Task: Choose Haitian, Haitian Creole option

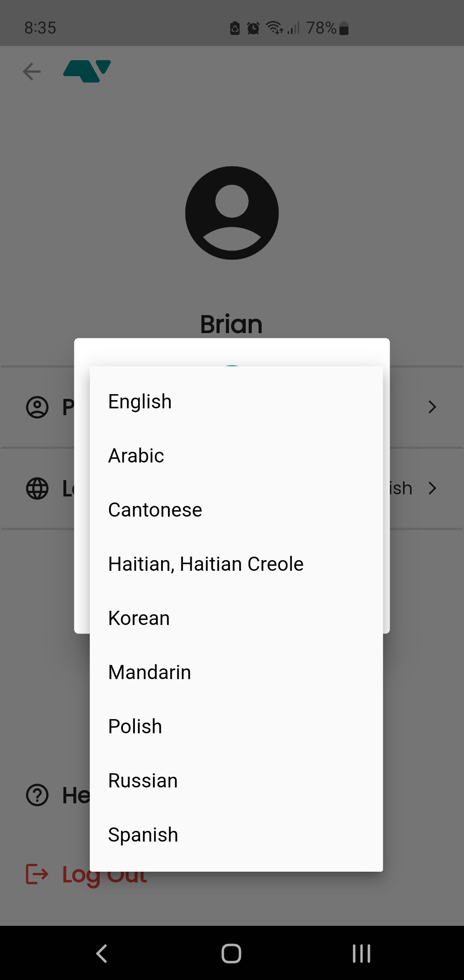Action: pyautogui.click(x=206, y=564)
